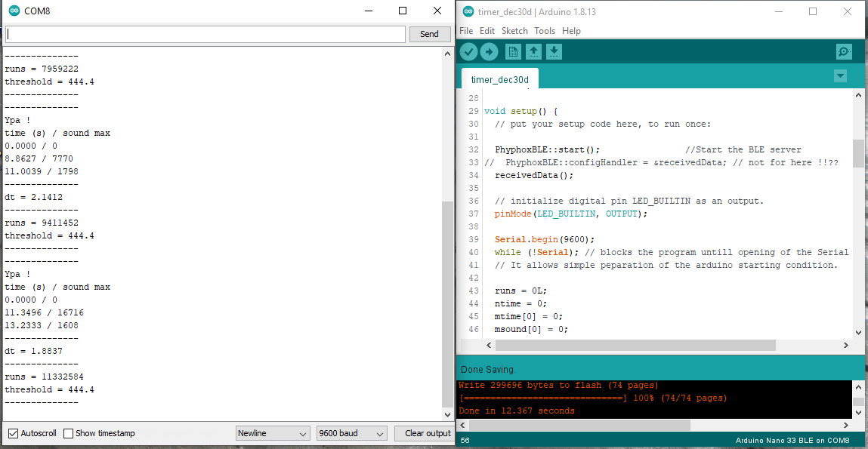Click the Arduino logo in timer_dec30d title bar

(x=468, y=11)
